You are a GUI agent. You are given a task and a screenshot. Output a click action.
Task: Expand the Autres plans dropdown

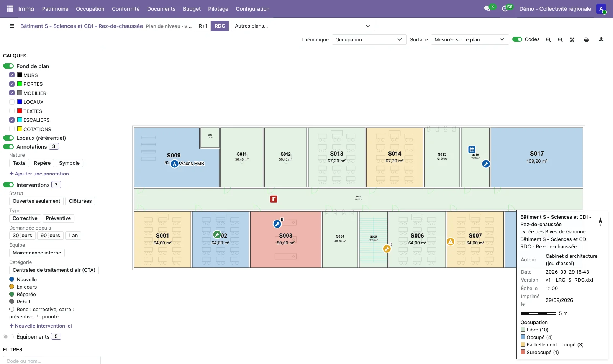click(x=303, y=26)
